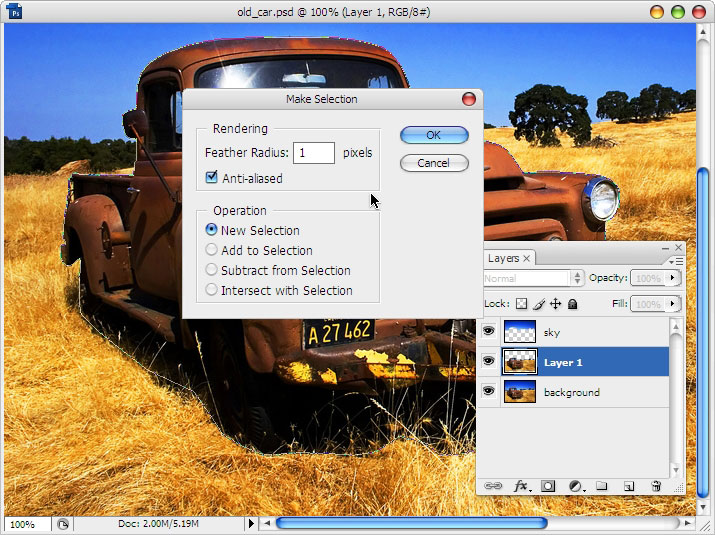Create a new layer group folder
The width and height of the screenshot is (715, 535).
[x=602, y=486]
